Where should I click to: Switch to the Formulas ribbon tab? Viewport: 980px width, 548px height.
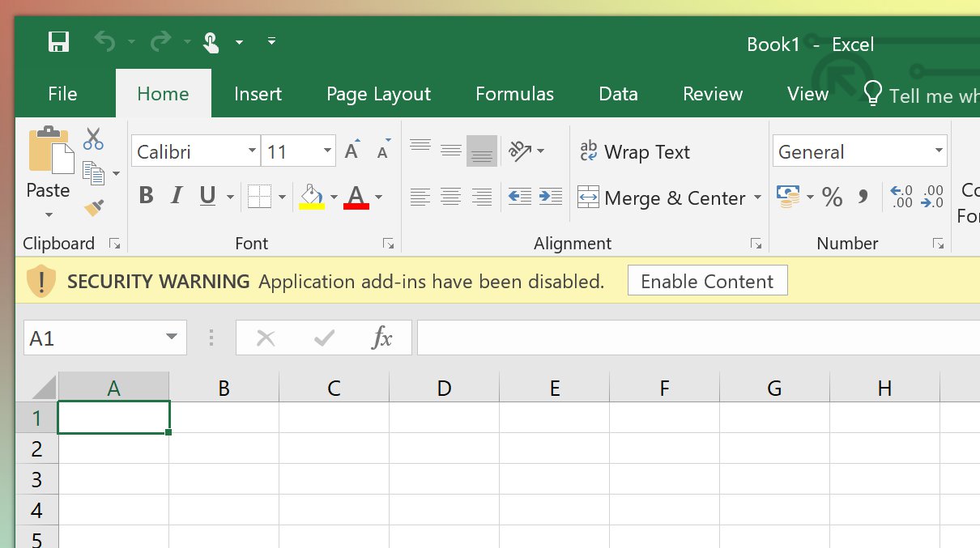(514, 94)
